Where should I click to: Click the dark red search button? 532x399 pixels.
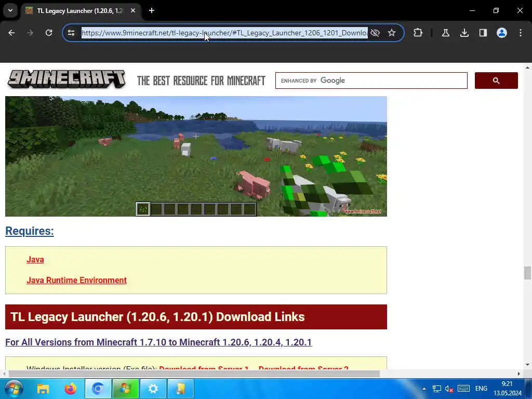point(496,81)
